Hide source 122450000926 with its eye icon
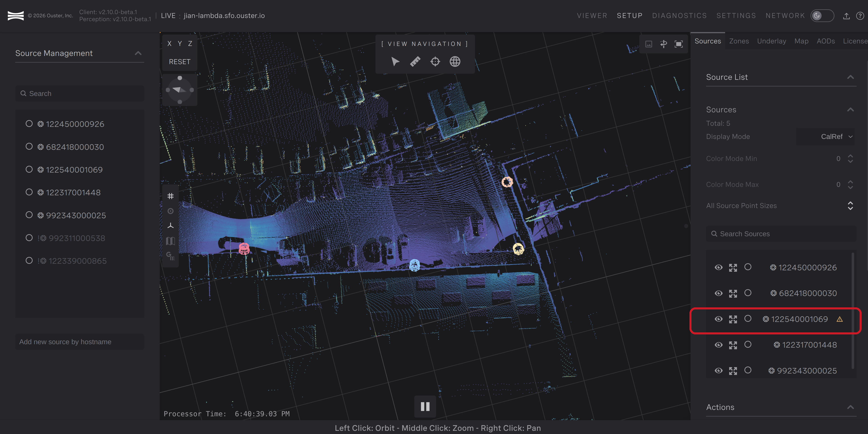Screen dimensions: 868x434 tap(718, 267)
